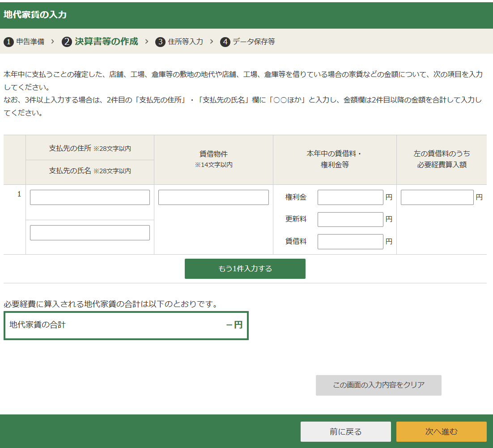Click the 地代家賃の入力 page title

pyautogui.click(x=35, y=15)
